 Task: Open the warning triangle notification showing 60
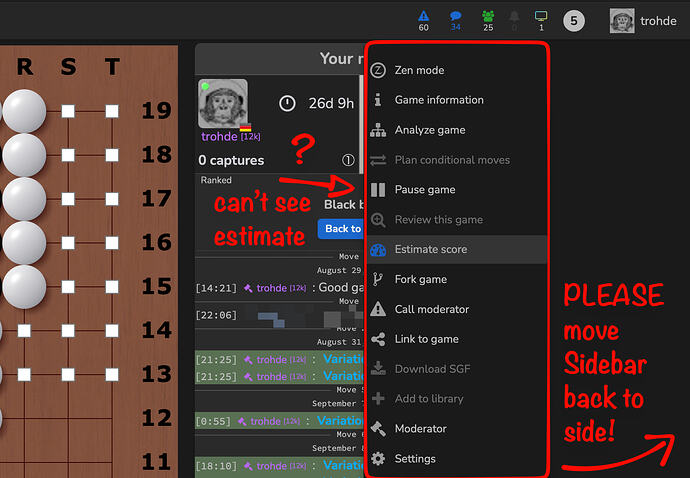coord(423,20)
